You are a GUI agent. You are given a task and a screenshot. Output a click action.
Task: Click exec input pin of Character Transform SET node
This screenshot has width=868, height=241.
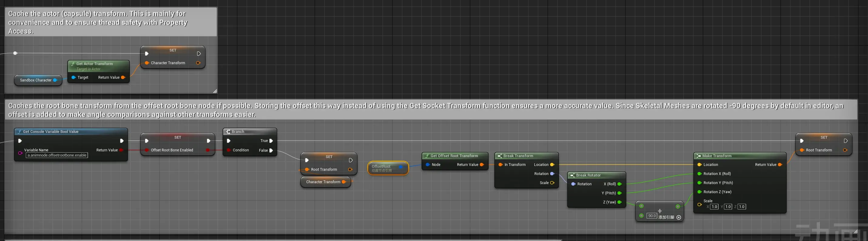click(x=146, y=54)
